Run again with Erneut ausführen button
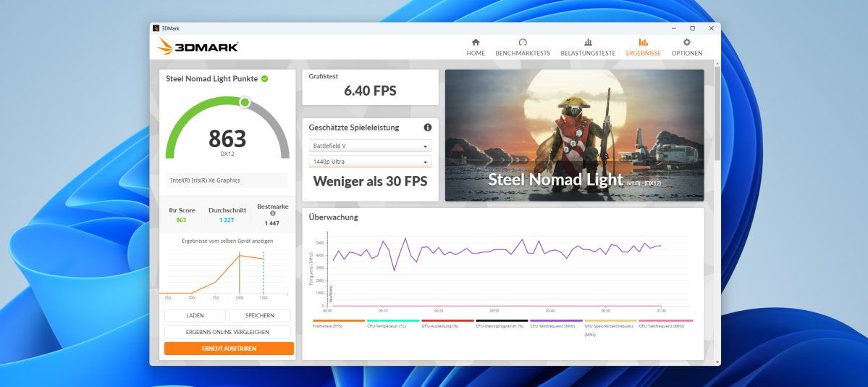868x387 pixels. (229, 349)
